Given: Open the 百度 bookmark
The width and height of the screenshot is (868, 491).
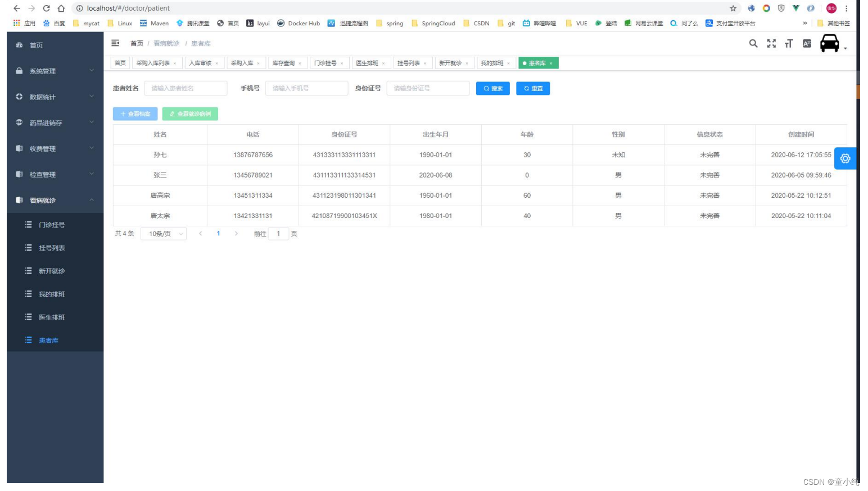Looking at the screenshot, I should click(x=54, y=23).
